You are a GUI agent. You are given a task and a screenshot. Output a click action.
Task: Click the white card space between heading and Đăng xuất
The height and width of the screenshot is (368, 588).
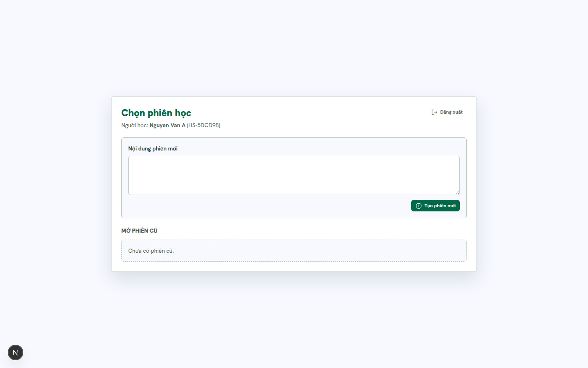310,112
